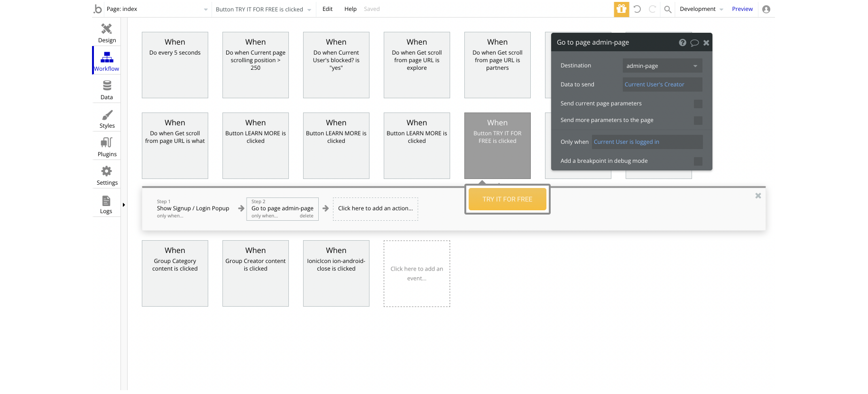This screenshot has height=394, width=868.
Task: Open the Help menu
Action: point(351,9)
